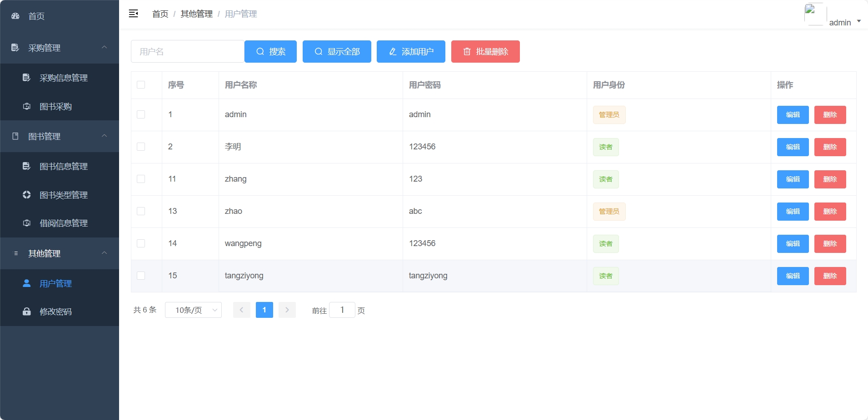This screenshot has height=420, width=868.
Task: Collapse the 采购管理 submenu chevron
Action: (x=105, y=47)
